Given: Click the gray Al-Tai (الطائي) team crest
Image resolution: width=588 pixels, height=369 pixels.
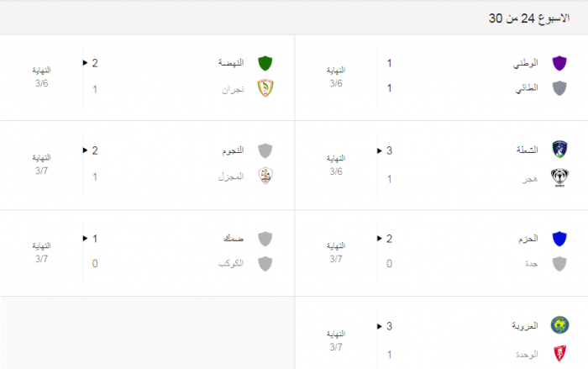Looking at the screenshot, I should tap(559, 88).
